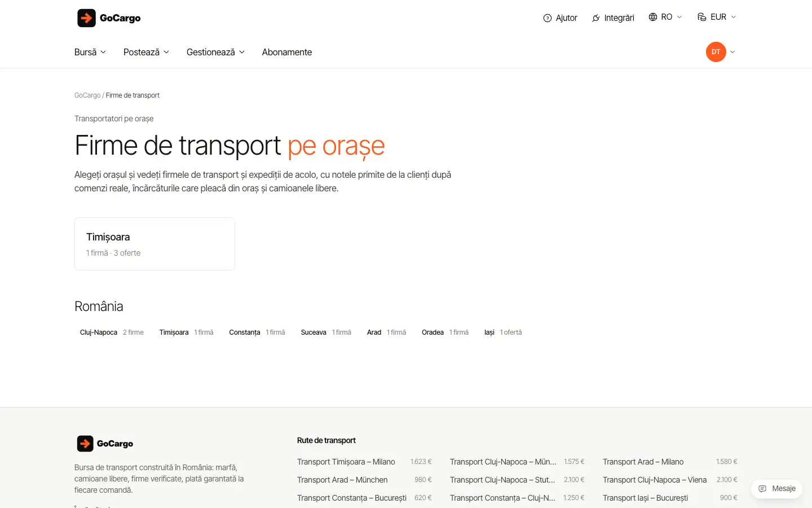Open the Timișoara city card
This screenshot has height=508, width=812.
coord(155,244)
